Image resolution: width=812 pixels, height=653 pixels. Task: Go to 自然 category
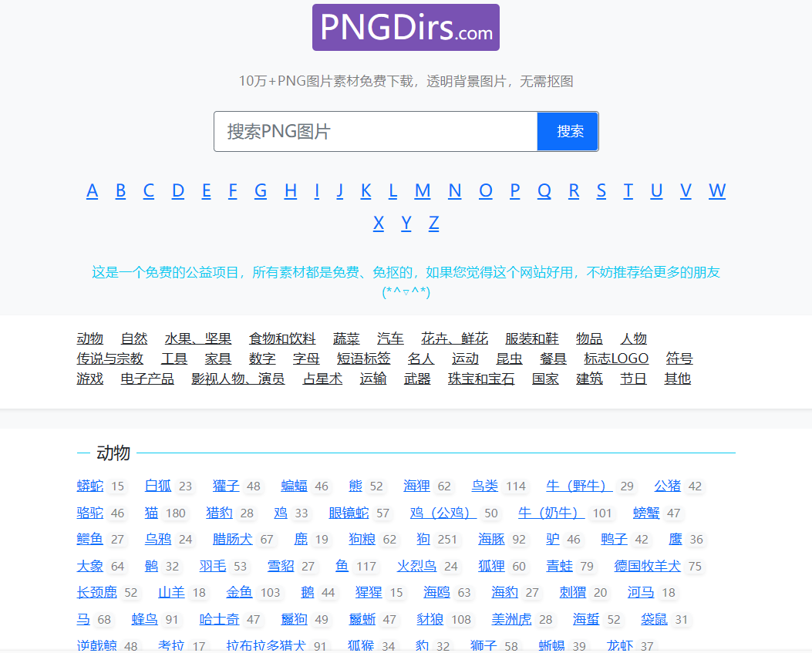click(x=134, y=338)
